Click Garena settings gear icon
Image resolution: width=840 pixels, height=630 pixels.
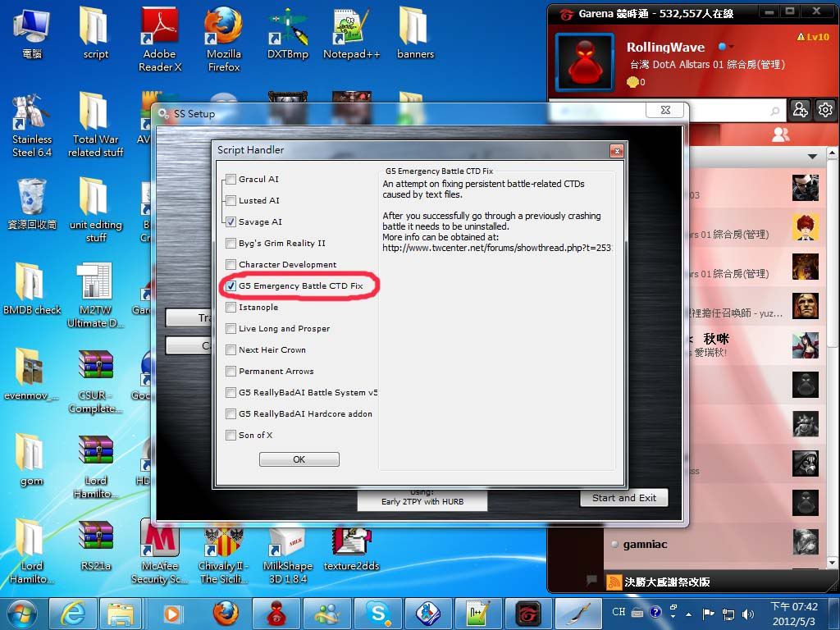(x=825, y=110)
